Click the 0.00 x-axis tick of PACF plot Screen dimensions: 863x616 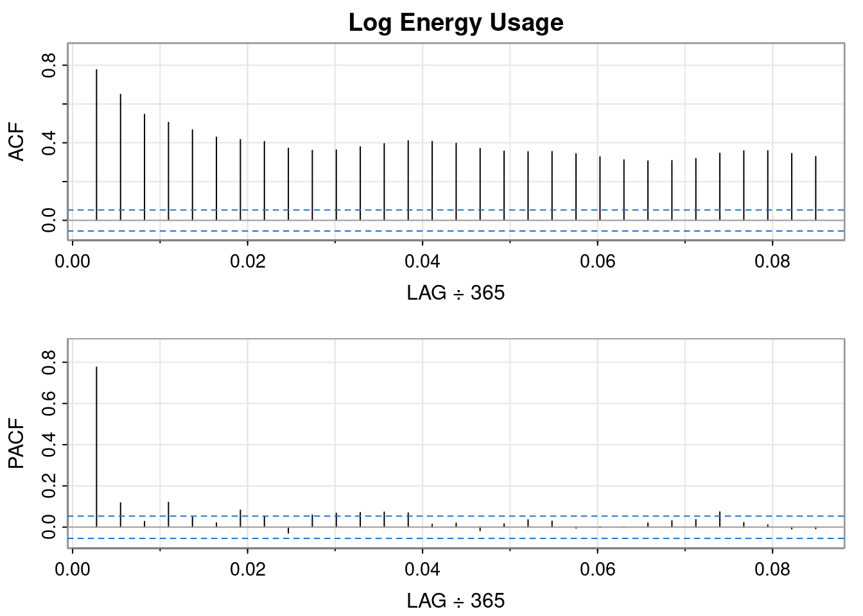tap(73, 570)
